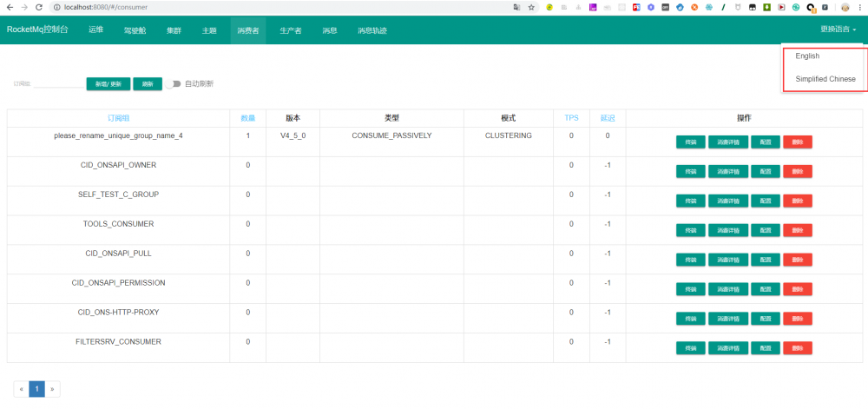This screenshot has height=409, width=868.
Task: Click the translate icon in address bar
Action: pyautogui.click(x=516, y=7)
